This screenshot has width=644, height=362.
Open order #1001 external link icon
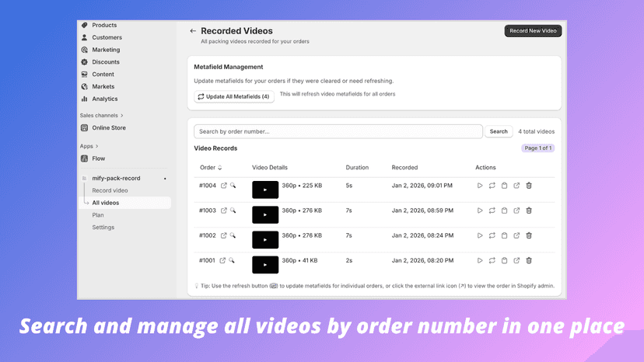(222, 260)
